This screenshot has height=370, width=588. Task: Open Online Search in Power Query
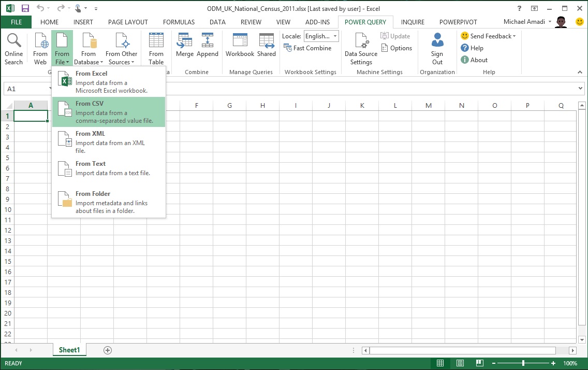(x=14, y=49)
